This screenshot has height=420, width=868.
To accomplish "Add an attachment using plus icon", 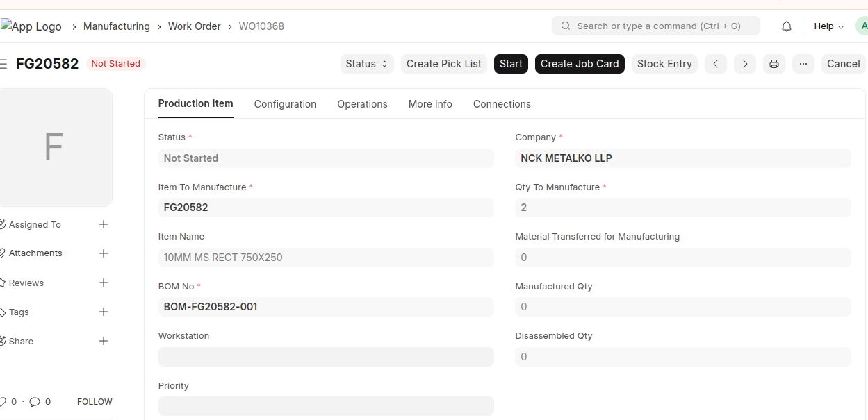I will pyautogui.click(x=104, y=253).
